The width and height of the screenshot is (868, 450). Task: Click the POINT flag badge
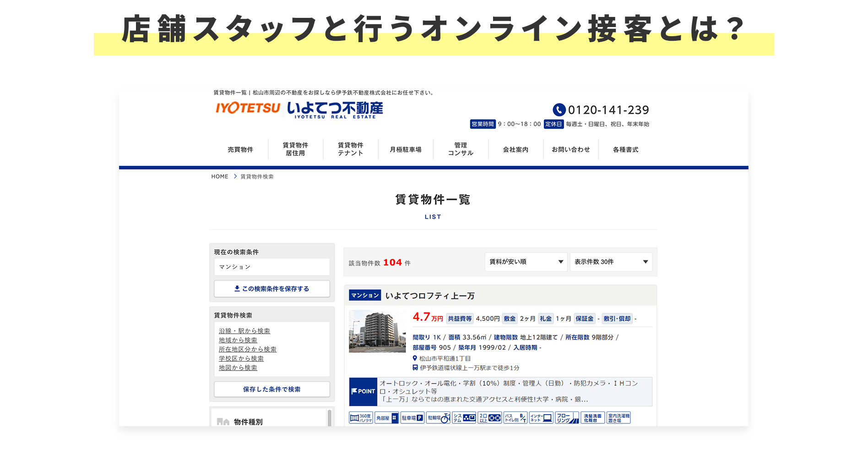point(363,391)
